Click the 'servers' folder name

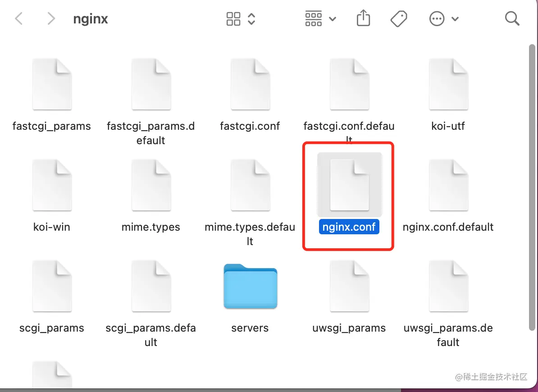[250, 328]
